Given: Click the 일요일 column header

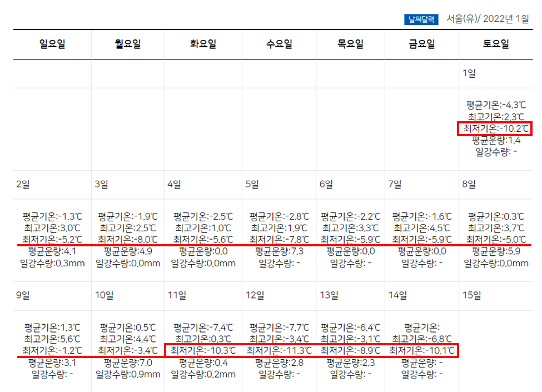Looking at the screenshot, I should tap(52, 44).
